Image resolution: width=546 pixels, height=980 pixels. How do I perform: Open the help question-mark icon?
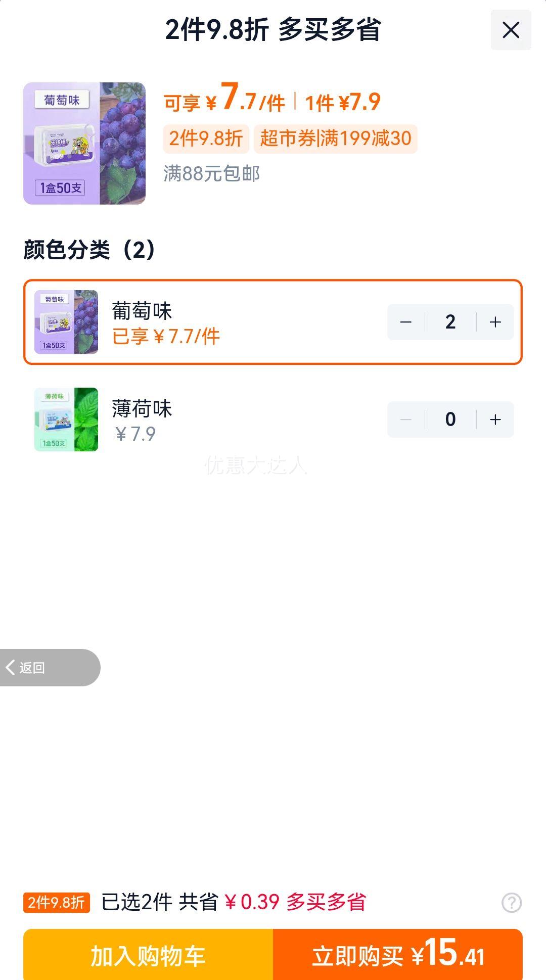click(x=511, y=902)
